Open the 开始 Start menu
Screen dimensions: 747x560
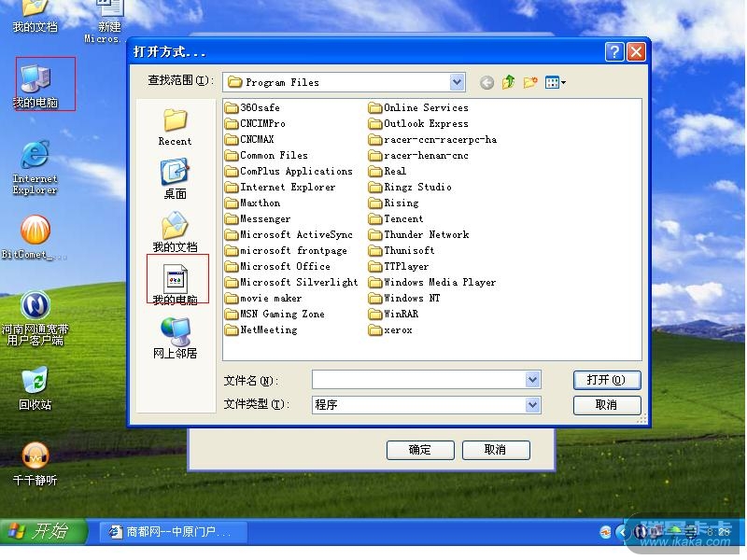pyautogui.click(x=43, y=531)
